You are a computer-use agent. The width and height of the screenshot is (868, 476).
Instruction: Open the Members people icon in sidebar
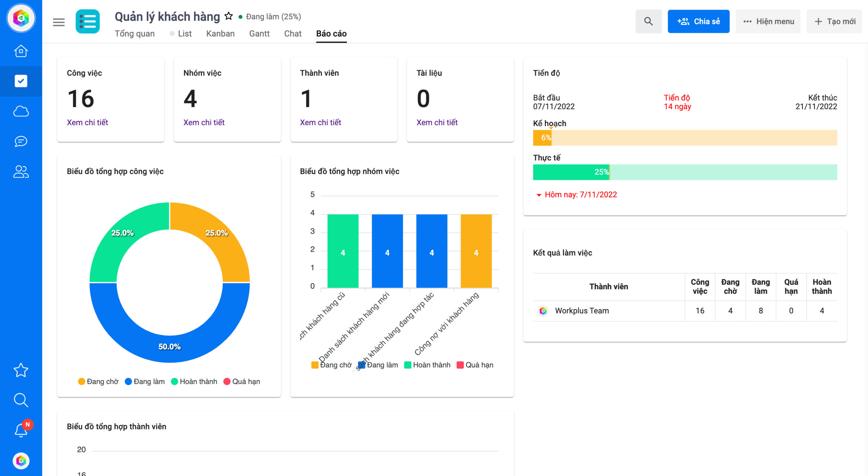click(21, 172)
